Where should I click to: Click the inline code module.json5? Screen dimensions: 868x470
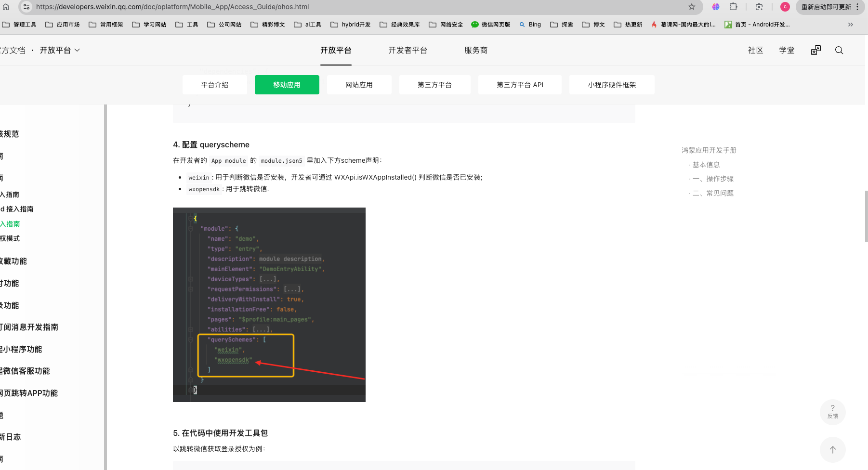click(282, 161)
